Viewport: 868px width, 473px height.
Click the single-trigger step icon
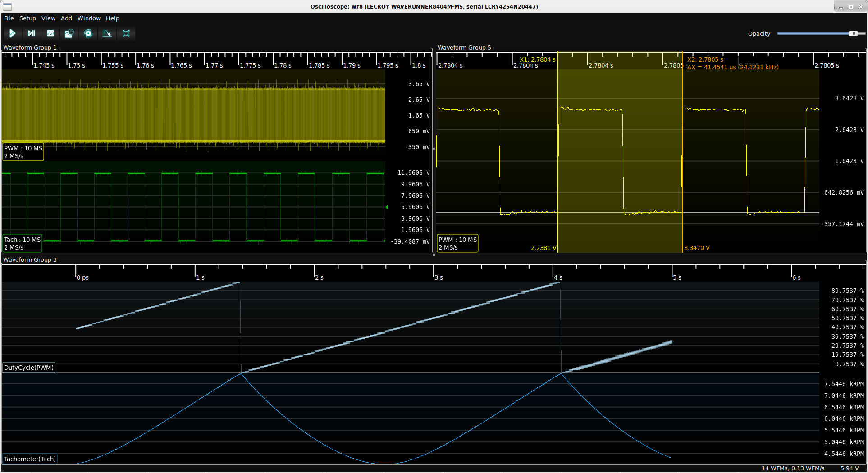(31, 33)
